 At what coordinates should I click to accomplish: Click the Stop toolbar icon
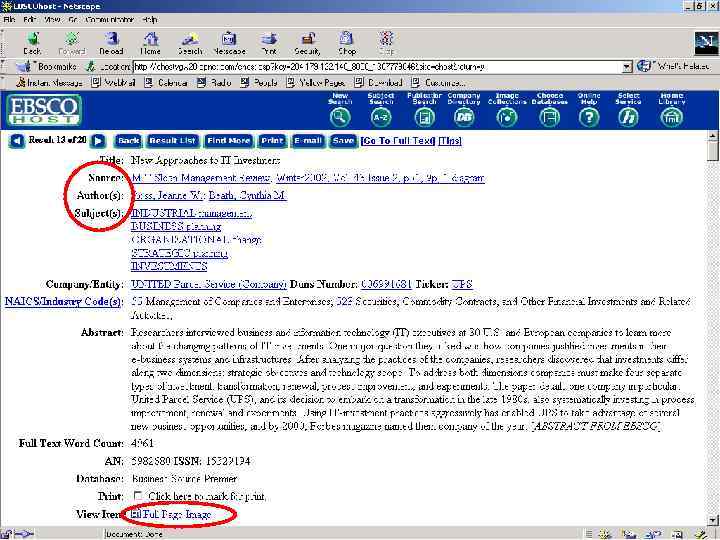(386, 42)
